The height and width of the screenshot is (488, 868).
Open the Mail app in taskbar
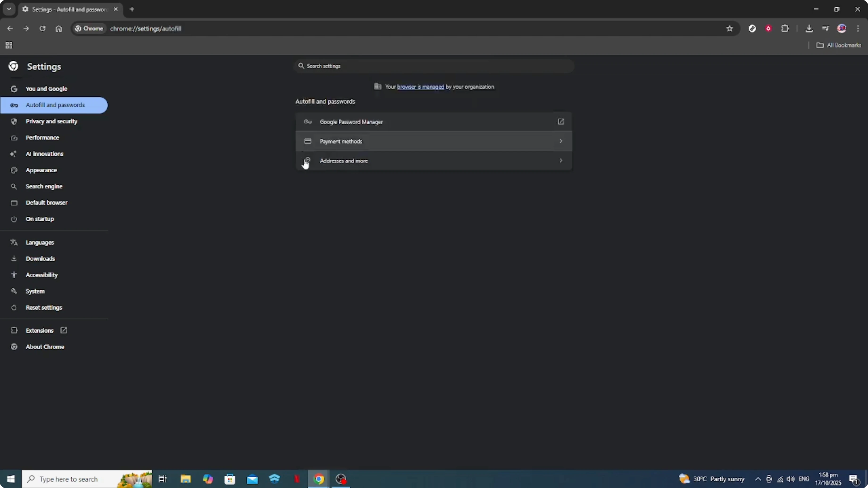[x=252, y=479]
